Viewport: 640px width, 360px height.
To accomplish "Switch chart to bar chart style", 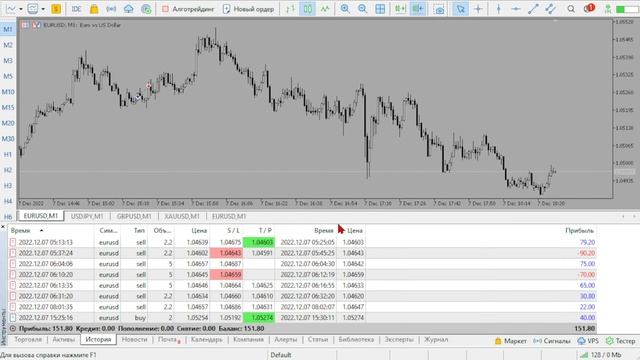I will coord(290,9).
